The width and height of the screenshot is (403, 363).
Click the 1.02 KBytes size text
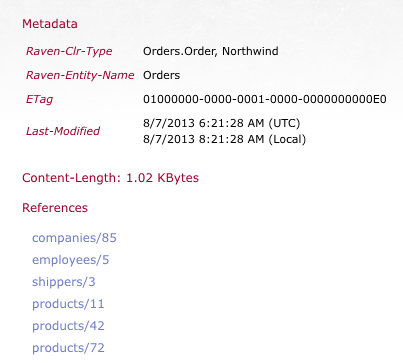coord(162,178)
